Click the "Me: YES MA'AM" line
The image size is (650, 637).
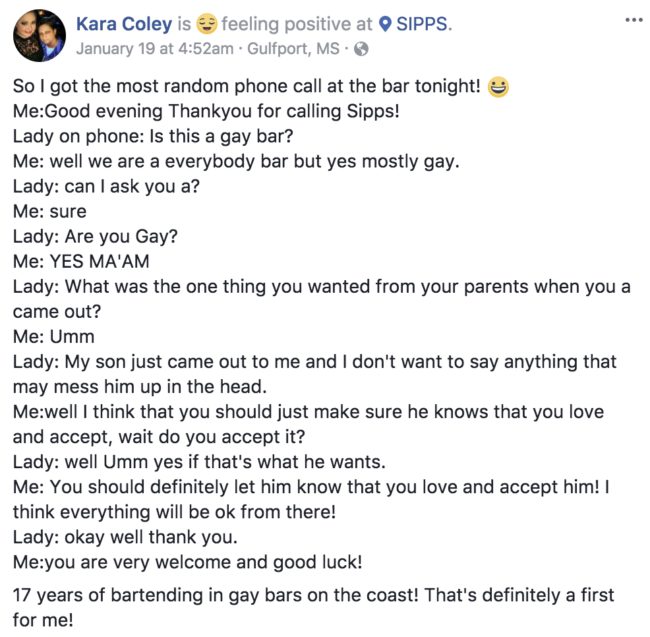tap(78, 262)
